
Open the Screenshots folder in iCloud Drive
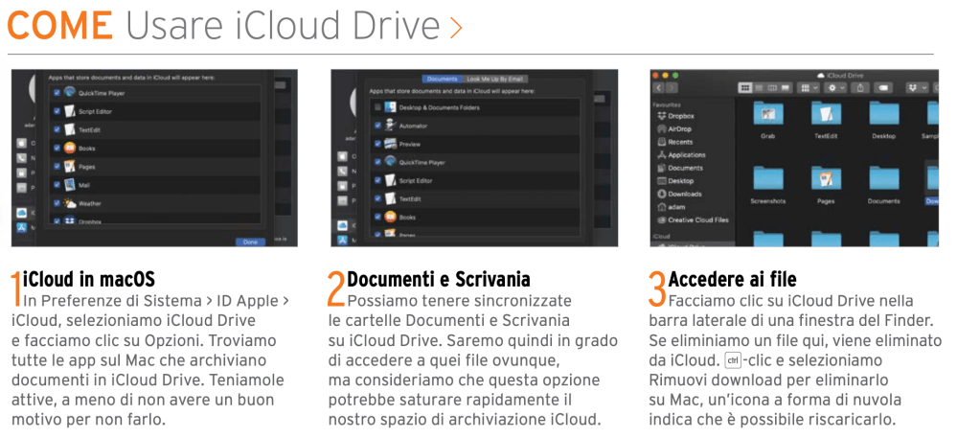click(x=768, y=183)
